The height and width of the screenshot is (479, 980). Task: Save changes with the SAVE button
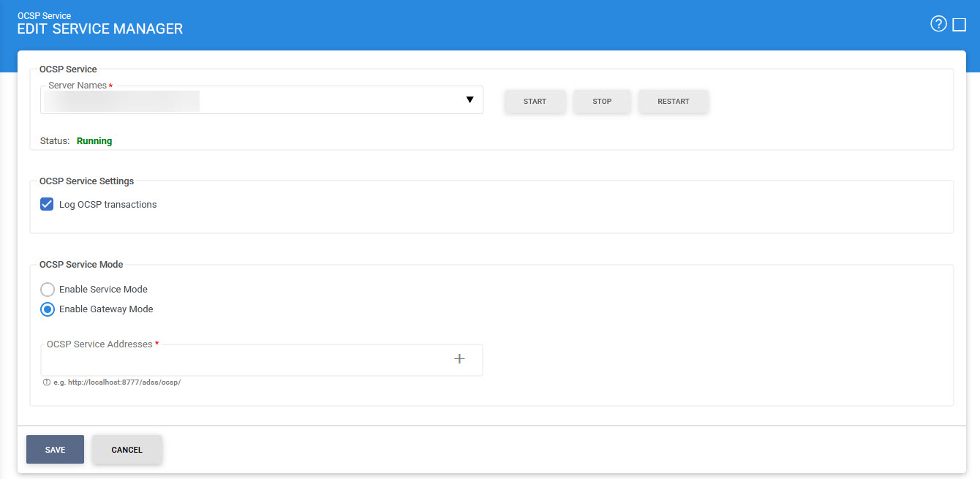[x=55, y=450]
